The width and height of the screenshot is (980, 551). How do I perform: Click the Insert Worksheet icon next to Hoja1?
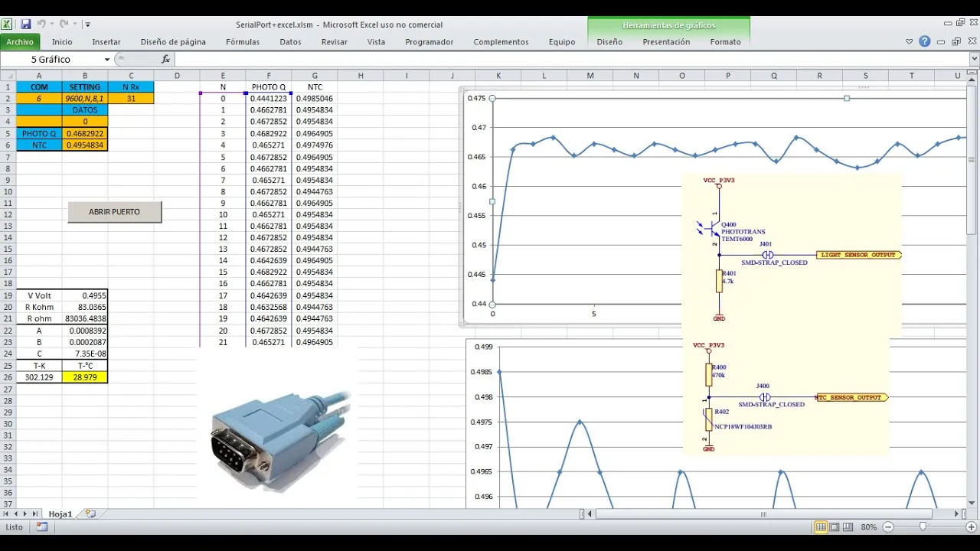tap(90, 514)
